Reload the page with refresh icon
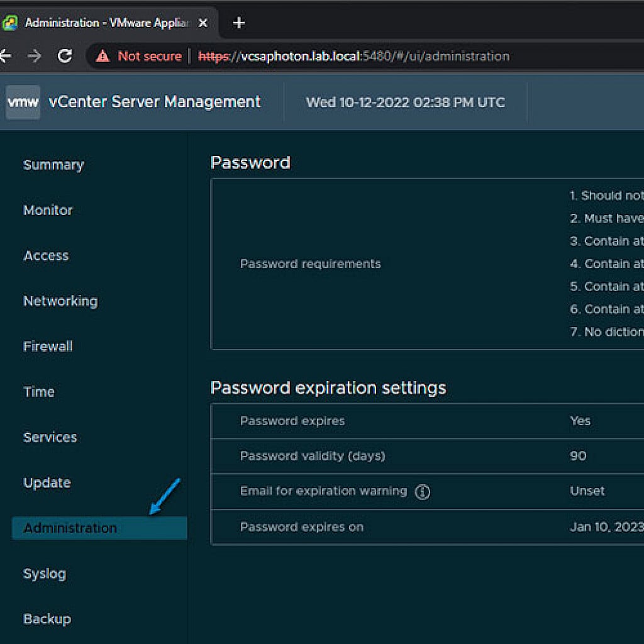644x644 pixels. pyautogui.click(x=65, y=55)
